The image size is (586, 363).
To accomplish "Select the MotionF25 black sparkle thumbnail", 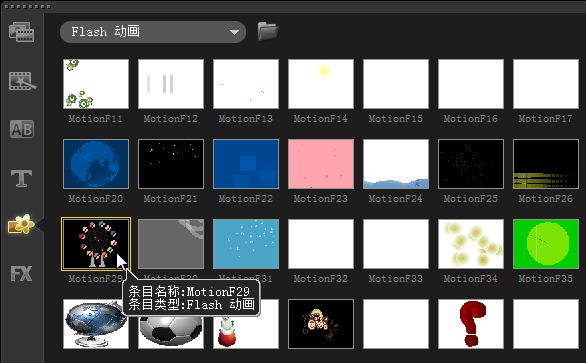I will [x=471, y=164].
